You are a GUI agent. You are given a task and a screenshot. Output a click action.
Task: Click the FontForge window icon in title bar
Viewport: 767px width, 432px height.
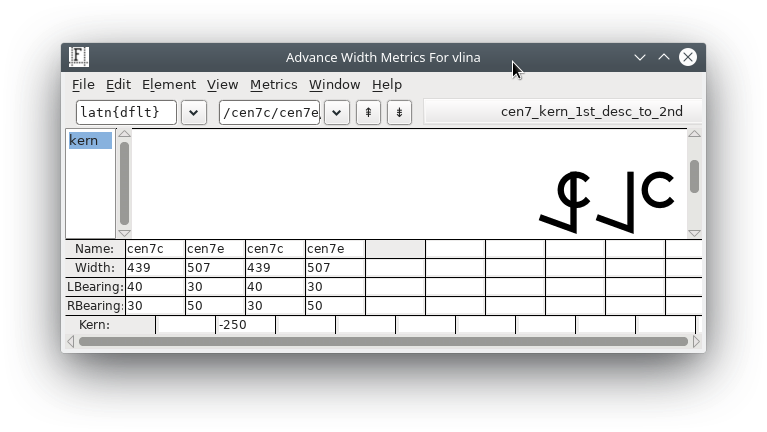click(79, 57)
